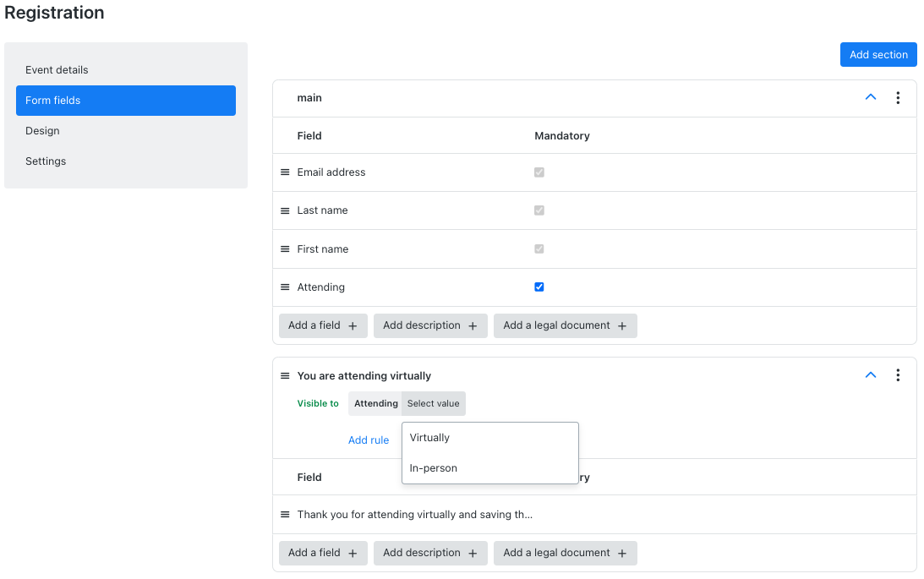This screenshot has height=579, width=924.
Task: Toggle the Email address mandatory checkbox
Action: (x=539, y=172)
